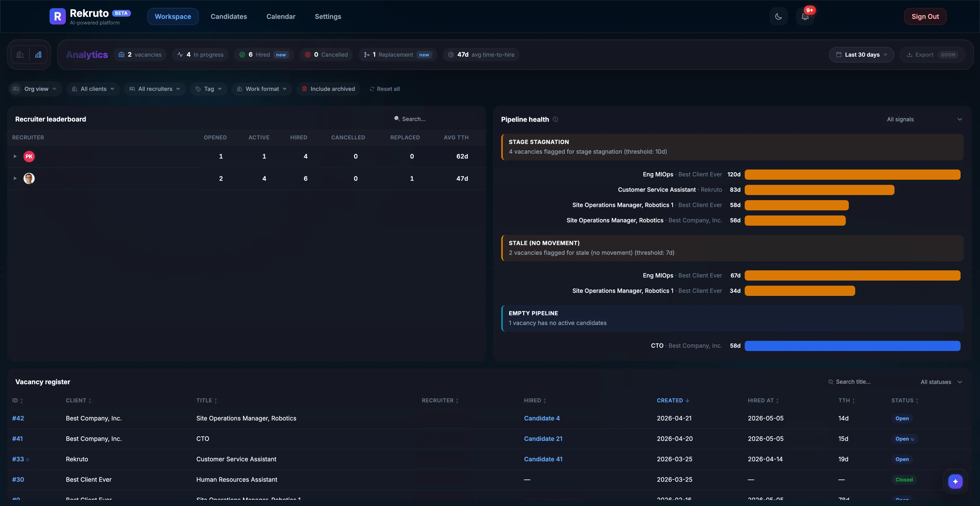Click the Reset all refresh icon
Image resolution: width=980 pixels, height=506 pixels.
click(372, 89)
